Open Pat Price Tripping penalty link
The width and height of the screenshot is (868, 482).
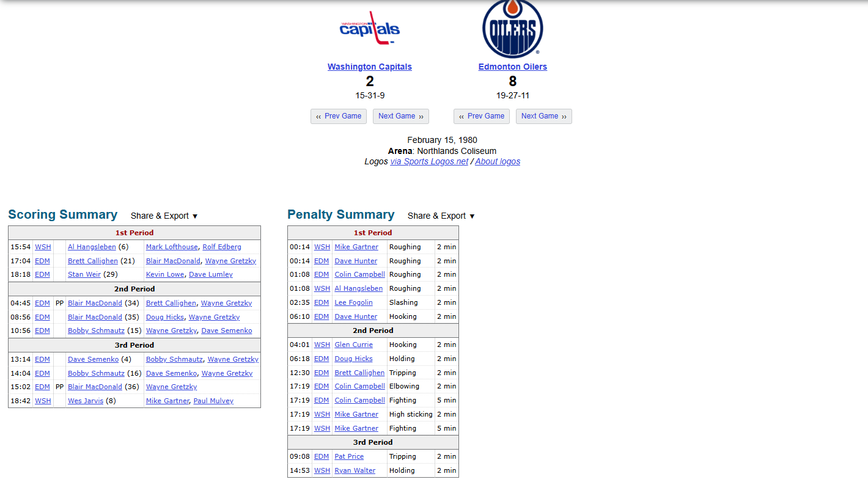point(349,456)
